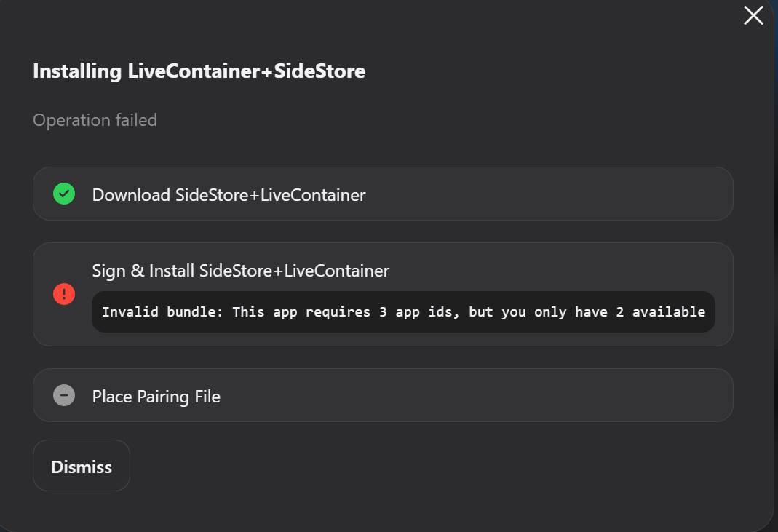The width and height of the screenshot is (778, 532).
Task: Click the red error exclamation icon
Action: 64,294
